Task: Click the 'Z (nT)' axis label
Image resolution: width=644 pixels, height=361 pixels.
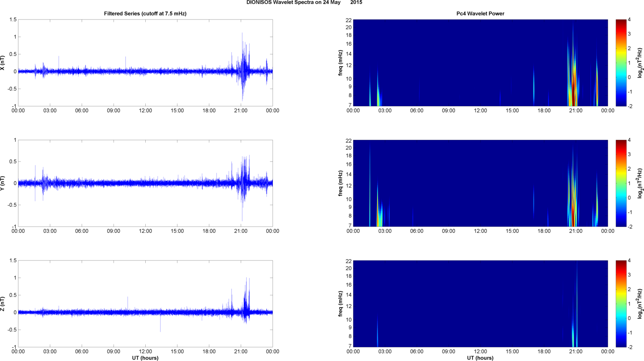Action: (x=3, y=304)
